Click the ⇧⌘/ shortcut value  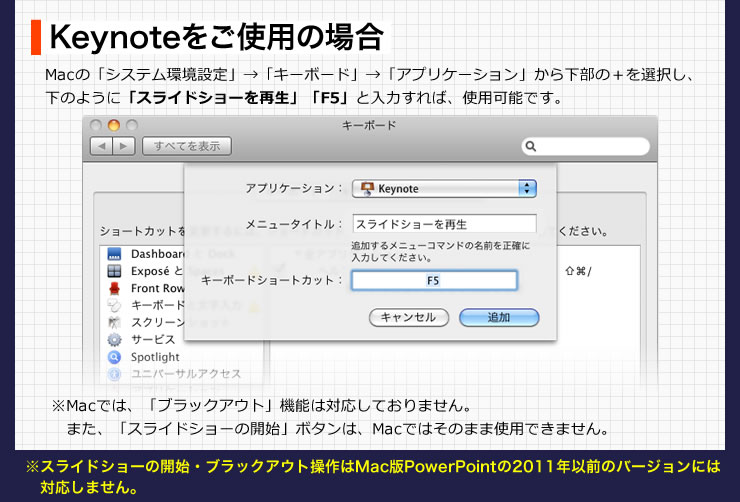[578, 271]
